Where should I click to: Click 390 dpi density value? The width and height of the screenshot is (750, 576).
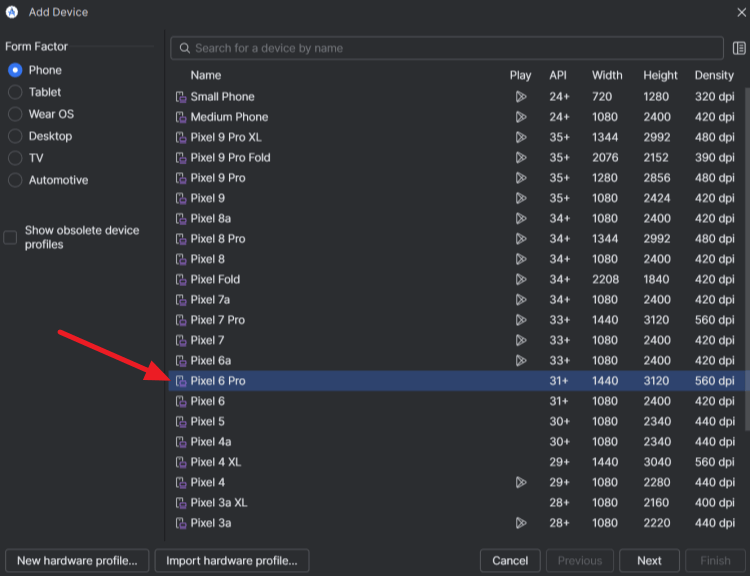pyautogui.click(x=715, y=158)
